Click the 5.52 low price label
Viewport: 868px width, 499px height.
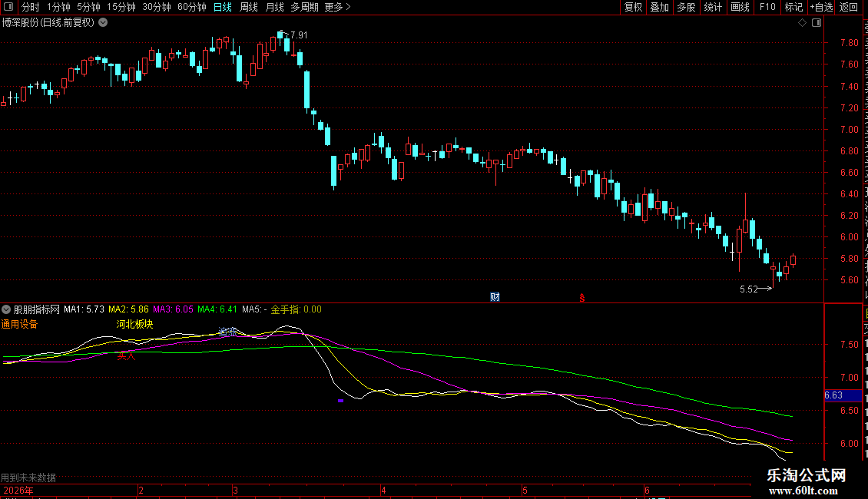point(748,289)
